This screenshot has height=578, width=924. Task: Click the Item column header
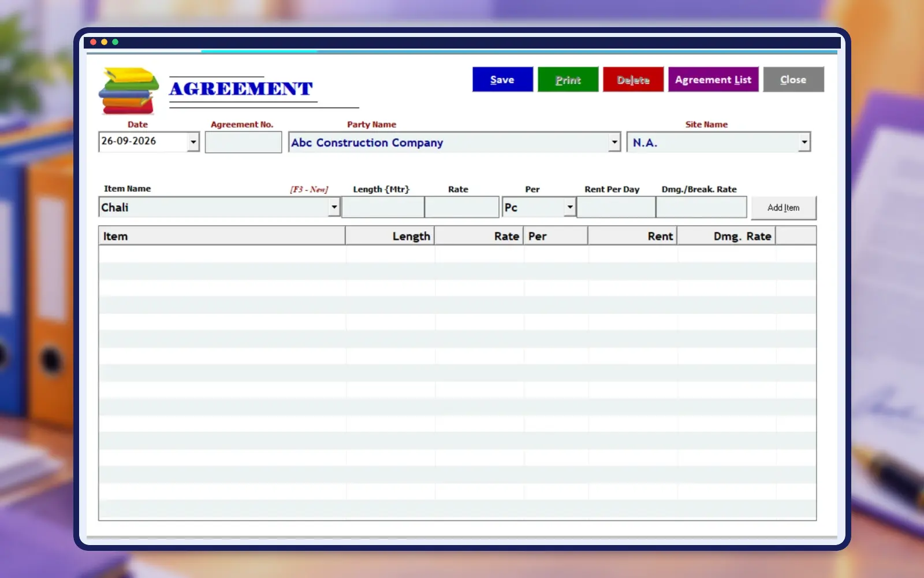click(x=222, y=236)
